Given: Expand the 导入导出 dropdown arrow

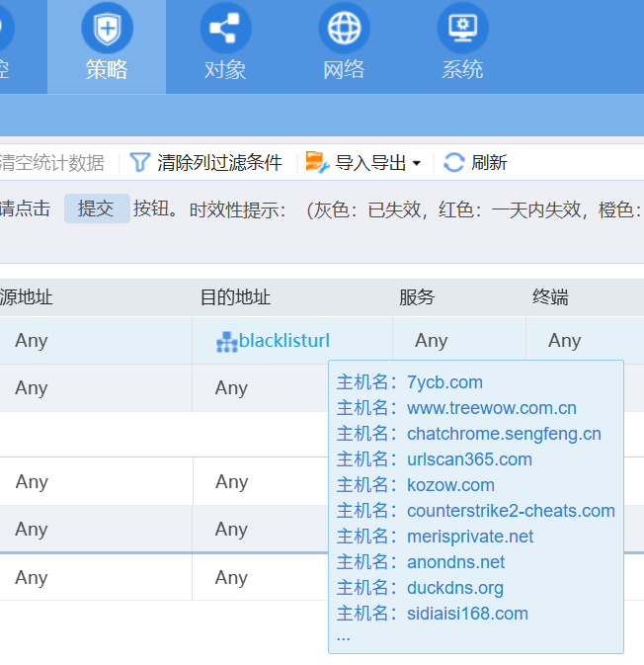Looking at the screenshot, I should (x=417, y=163).
